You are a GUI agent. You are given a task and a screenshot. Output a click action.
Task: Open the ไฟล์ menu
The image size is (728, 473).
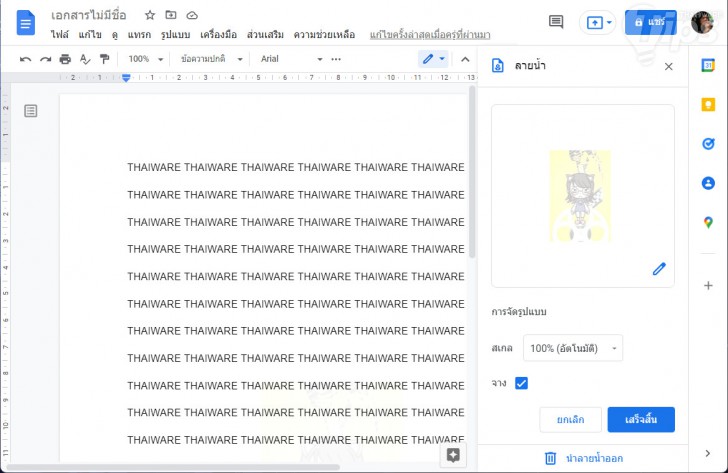[59, 35]
